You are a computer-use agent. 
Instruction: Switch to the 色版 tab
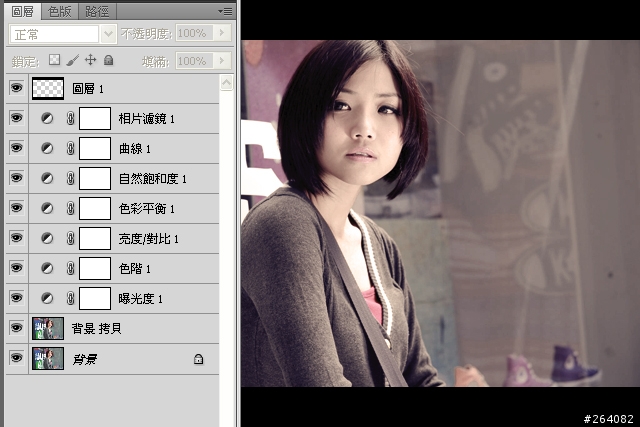click(60, 11)
